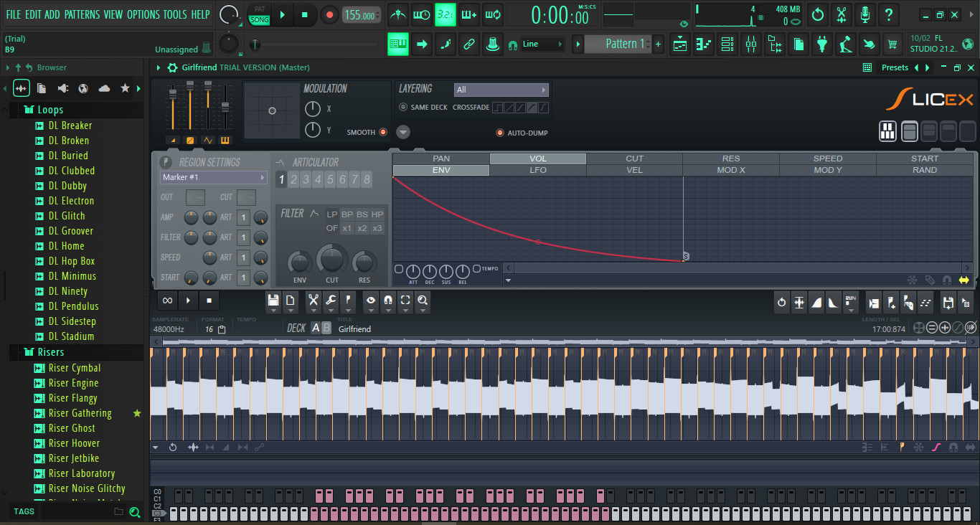The height and width of the screenshot is (525, 980).
Task: Enable the magnet snap icon in sample editor
Action: (387, 300)
